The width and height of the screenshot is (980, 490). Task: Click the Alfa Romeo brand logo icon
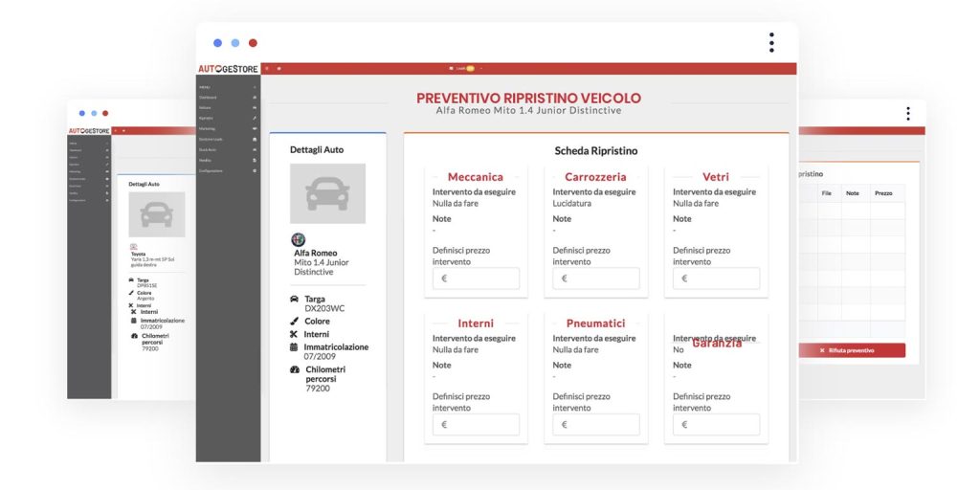click(299, 239)
